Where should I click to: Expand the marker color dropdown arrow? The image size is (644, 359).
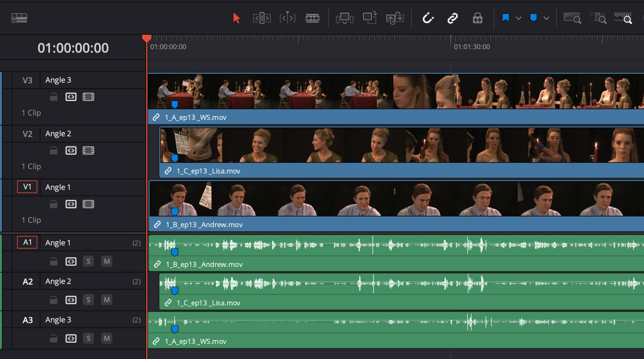pos(546,18)
